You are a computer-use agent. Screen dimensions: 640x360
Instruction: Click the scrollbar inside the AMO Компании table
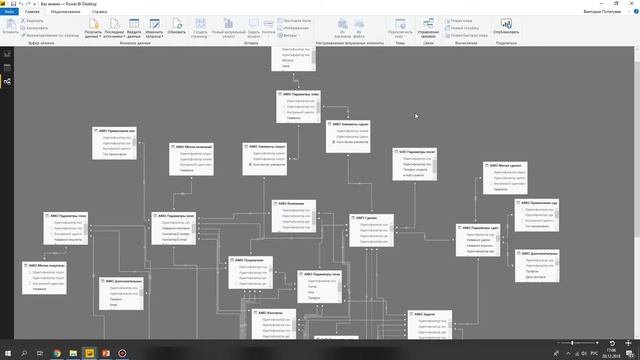(x=313, y=218)
